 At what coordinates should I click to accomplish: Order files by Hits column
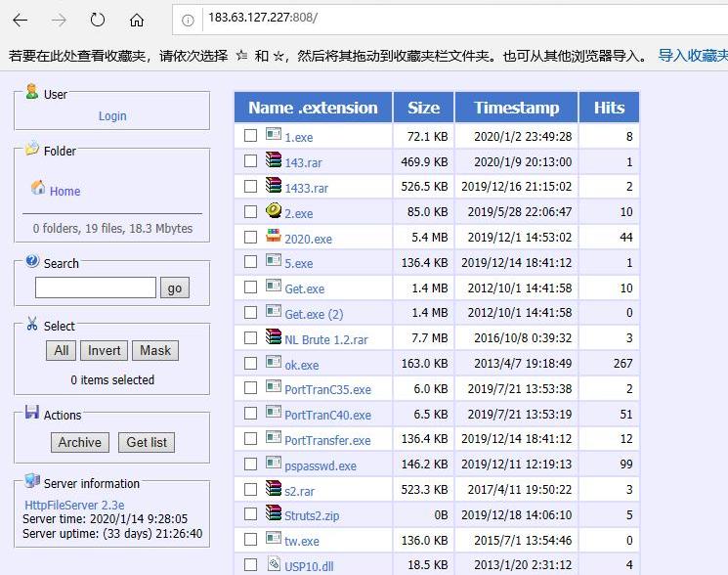click(x=609, y=108)
